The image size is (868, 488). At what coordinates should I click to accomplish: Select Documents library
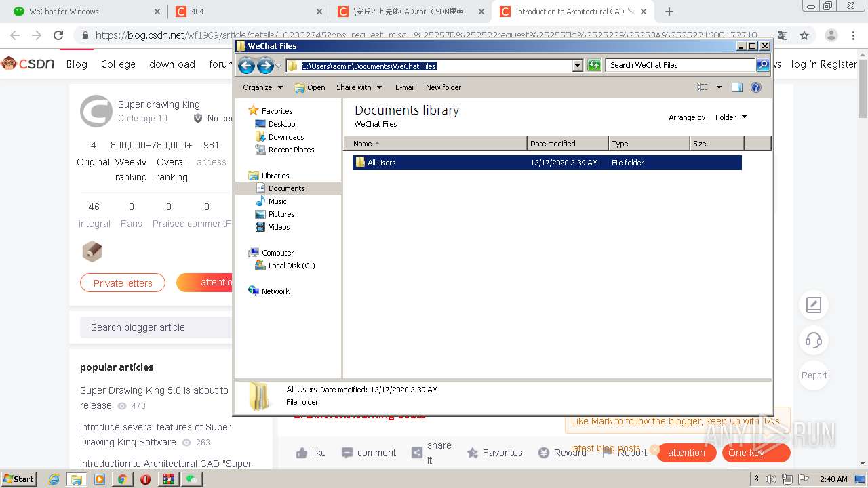pos(280,188)
